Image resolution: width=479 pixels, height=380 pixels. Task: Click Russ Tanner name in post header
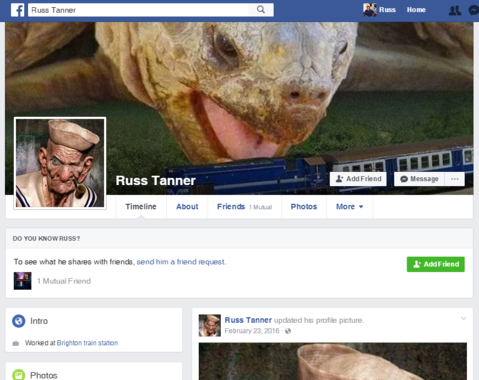tap(248, 320)
